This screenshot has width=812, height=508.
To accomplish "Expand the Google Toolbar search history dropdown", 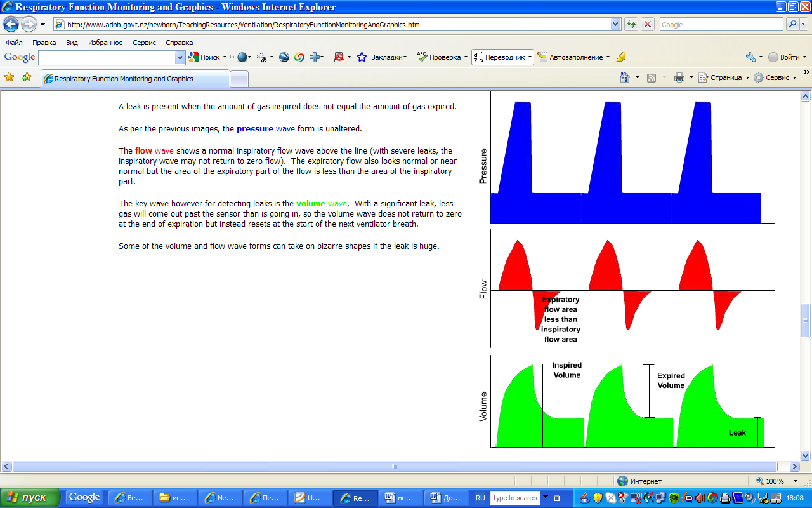I will click(180, 57).
